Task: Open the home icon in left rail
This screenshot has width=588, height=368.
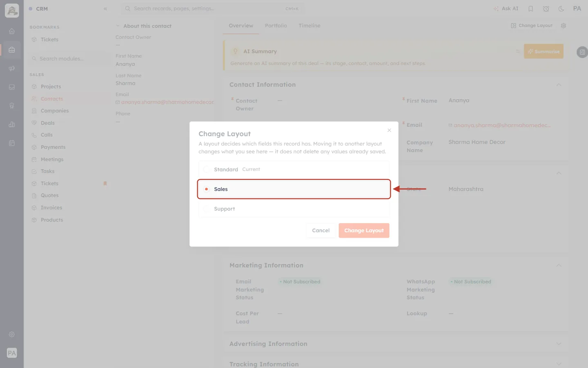Action: [12, 31]
